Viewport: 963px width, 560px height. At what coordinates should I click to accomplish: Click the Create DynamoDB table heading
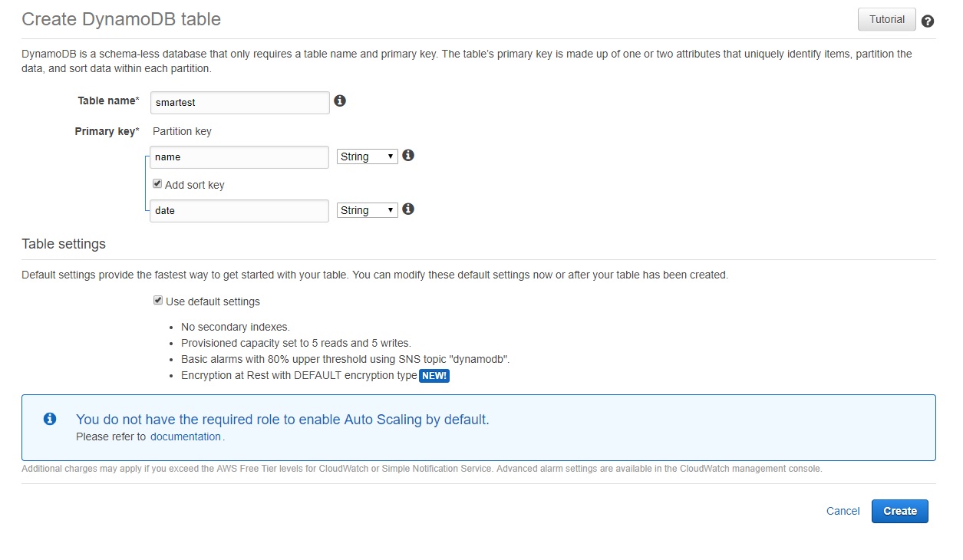[120, 19]
